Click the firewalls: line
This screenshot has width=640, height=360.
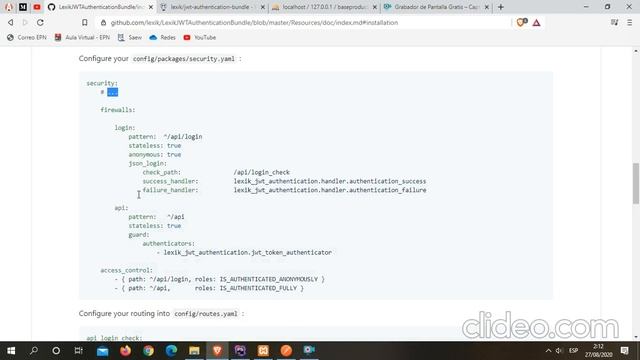118,110
